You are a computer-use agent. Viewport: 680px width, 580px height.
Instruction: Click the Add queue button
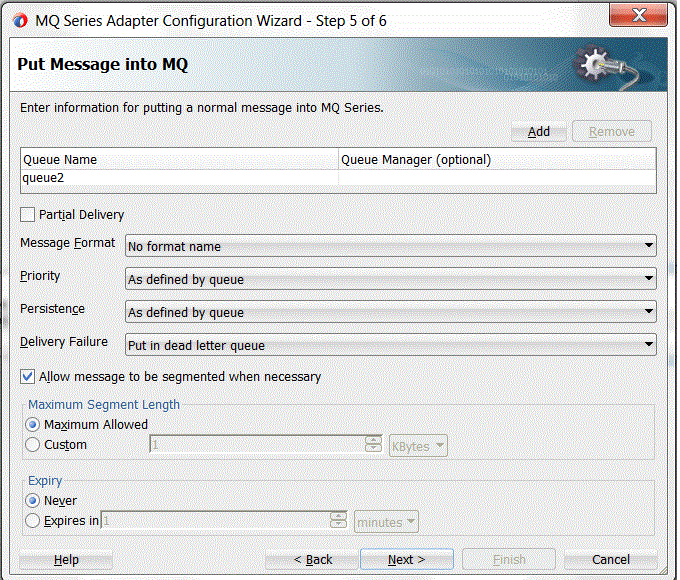tap(539, 131)
